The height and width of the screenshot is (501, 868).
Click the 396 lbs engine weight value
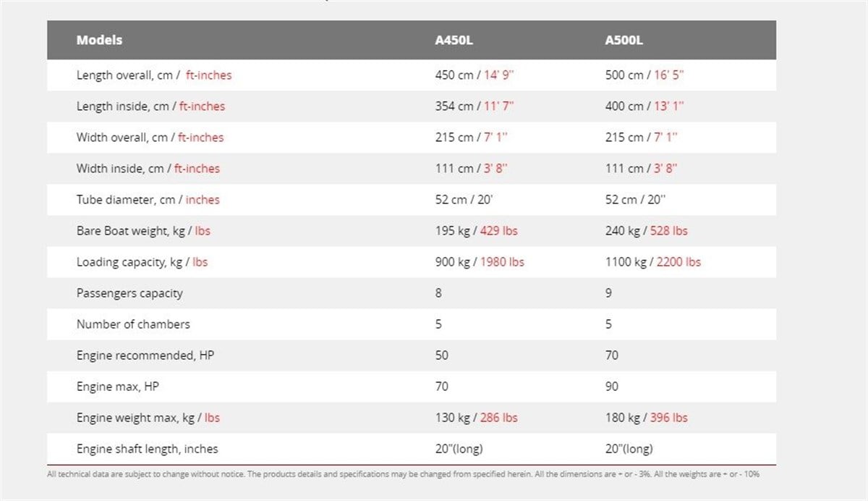[x=670, y=418]
